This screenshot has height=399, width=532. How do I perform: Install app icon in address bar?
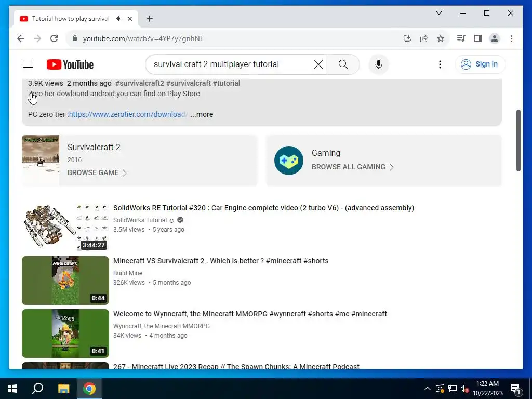tap(407, 38)
